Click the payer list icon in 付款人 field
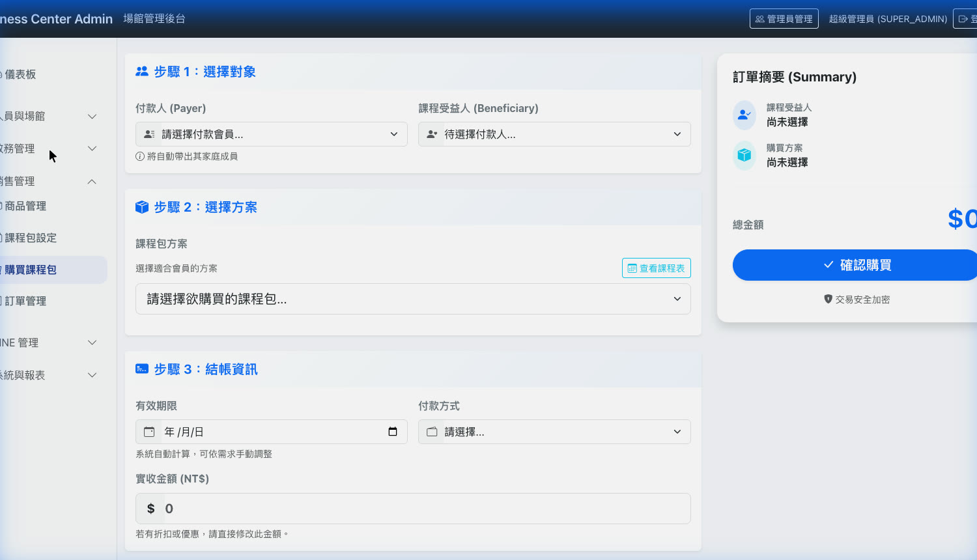This screenshot has height=560, width=977. 149,134
